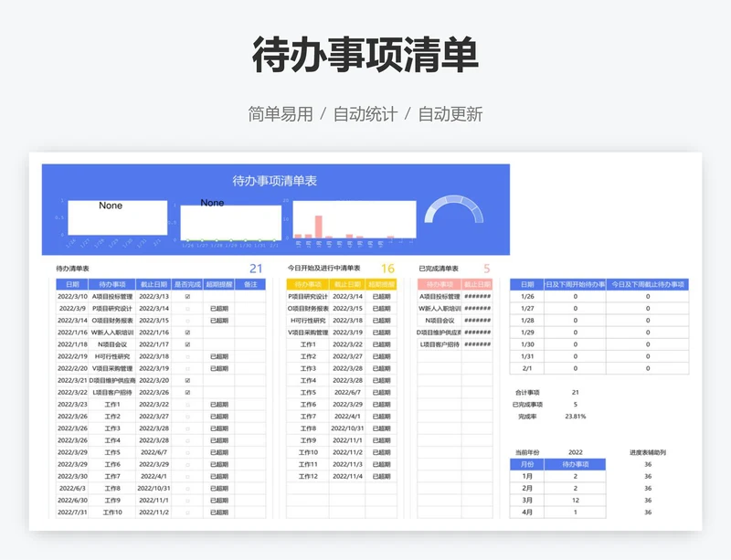Click the 待办事项清单表 banner title

tap(275, 181)
